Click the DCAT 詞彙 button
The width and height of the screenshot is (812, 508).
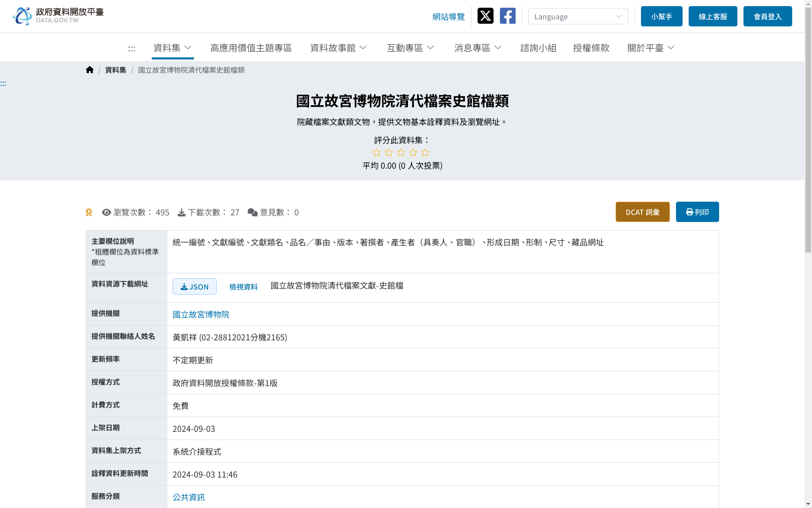tap(642, 212)
